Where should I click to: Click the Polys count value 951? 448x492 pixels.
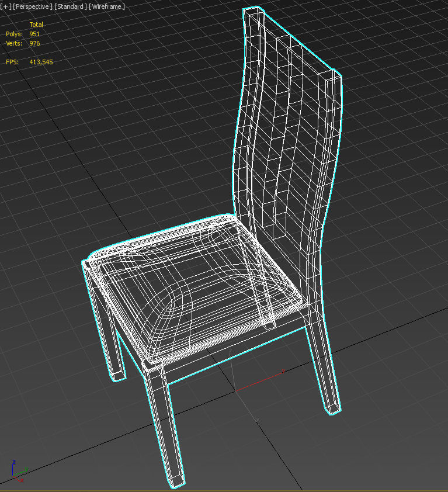coord(34,34)
